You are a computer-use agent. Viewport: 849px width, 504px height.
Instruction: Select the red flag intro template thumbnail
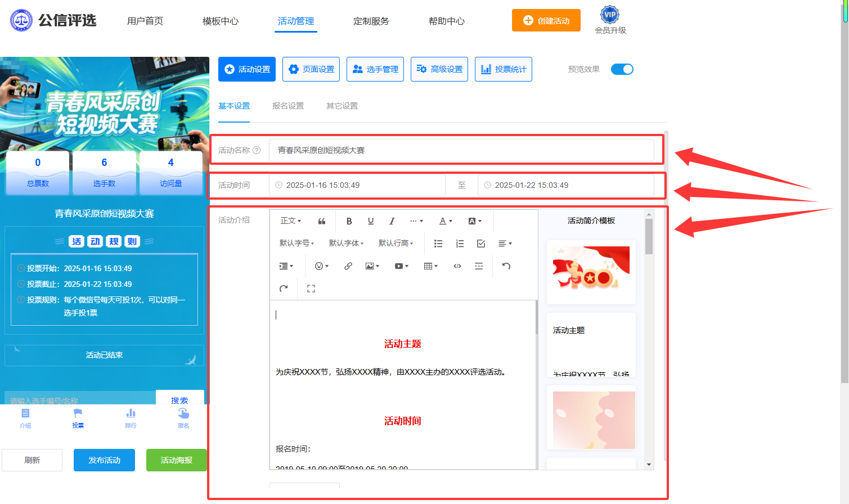point(591,272)
